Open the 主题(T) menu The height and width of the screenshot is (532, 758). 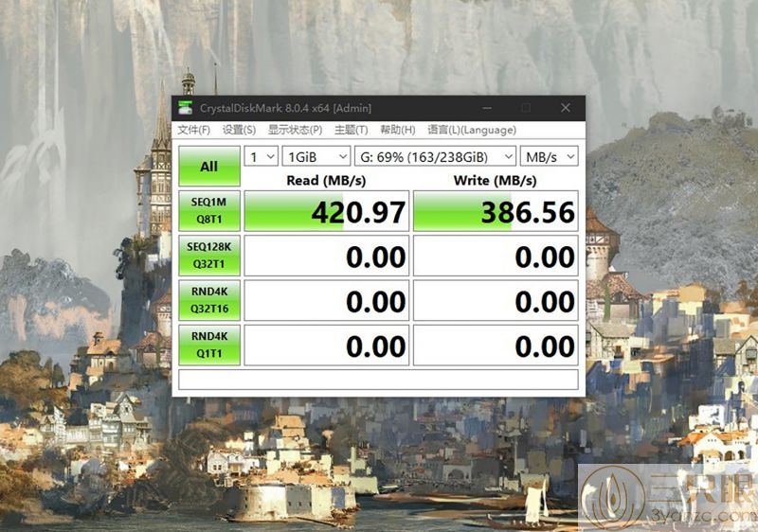point(351,130)
